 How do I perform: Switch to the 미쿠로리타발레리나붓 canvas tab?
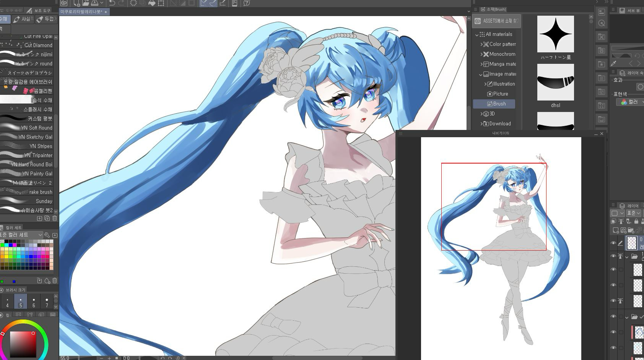pos(81,12)
